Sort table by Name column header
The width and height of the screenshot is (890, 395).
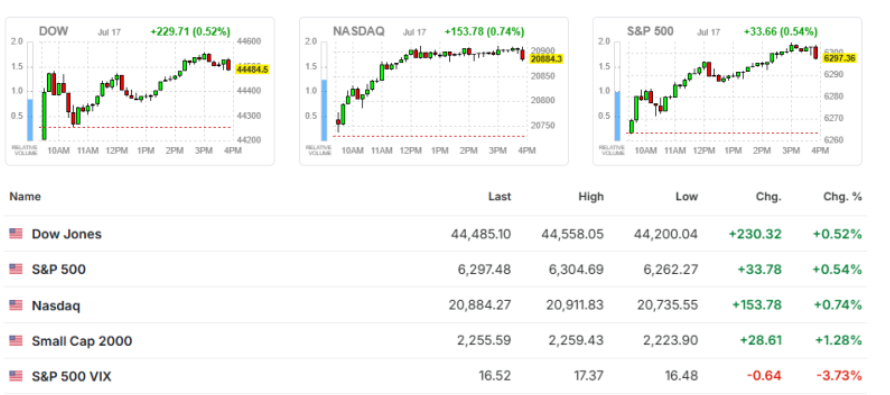tap(25, 197)
